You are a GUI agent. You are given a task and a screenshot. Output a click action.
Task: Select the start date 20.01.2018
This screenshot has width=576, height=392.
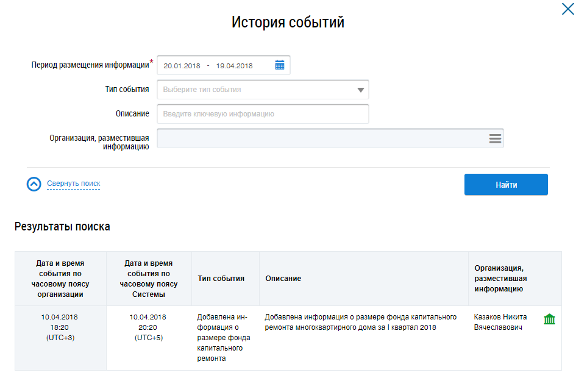click(182, 66)
